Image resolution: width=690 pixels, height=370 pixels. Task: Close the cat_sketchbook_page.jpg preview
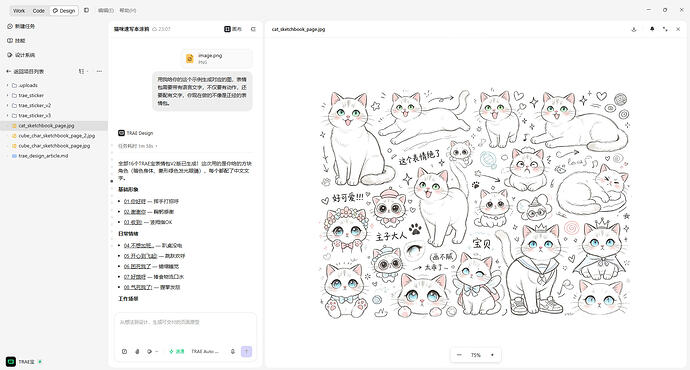pos(678,29)
